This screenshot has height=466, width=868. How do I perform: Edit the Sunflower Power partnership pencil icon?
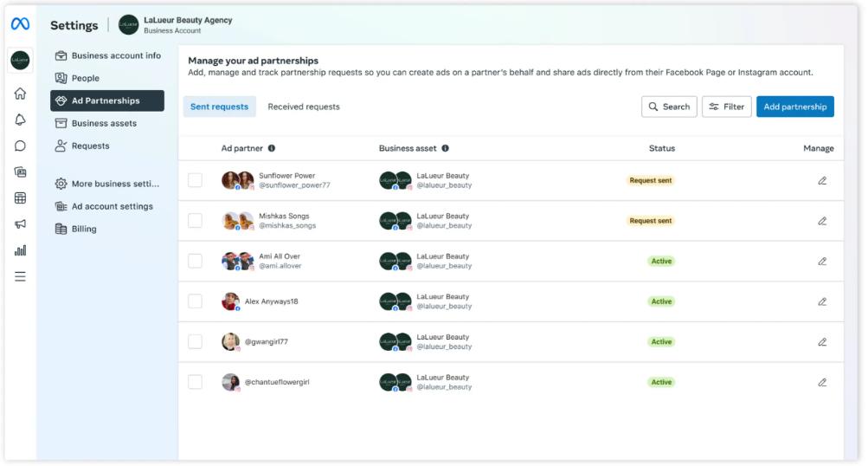[822, 181]
